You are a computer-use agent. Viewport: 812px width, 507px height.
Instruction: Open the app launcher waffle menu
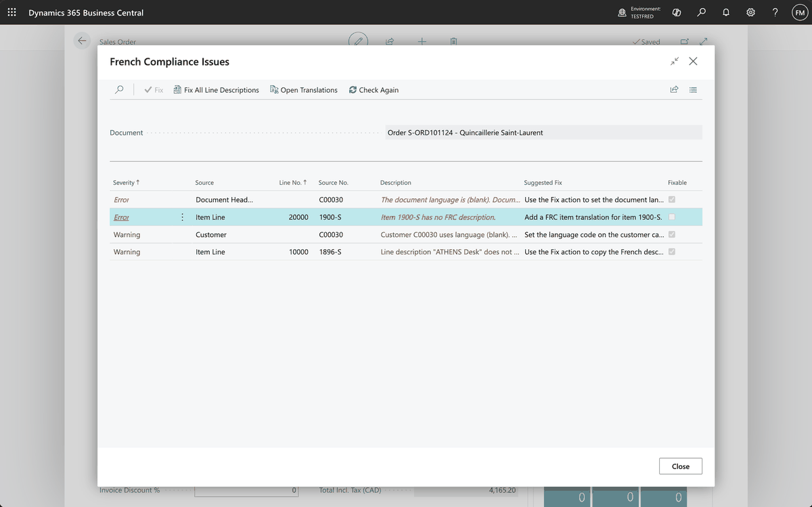[x=12, y=13]
